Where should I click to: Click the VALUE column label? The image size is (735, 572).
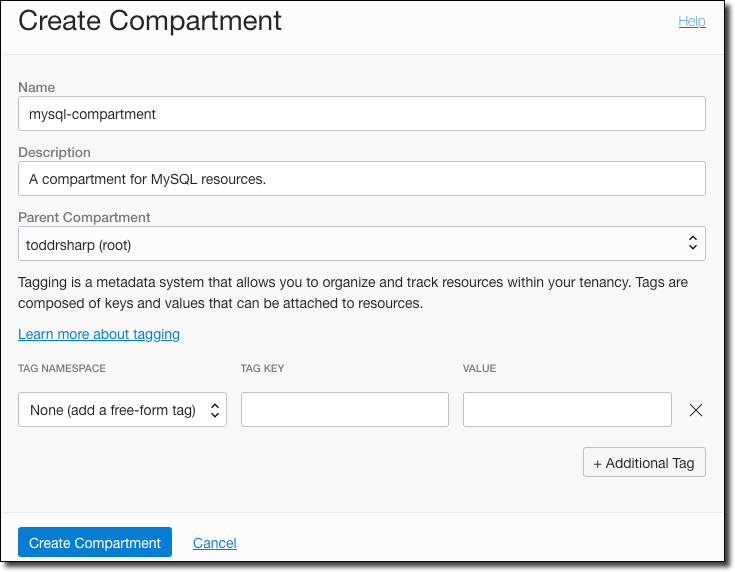click(480, 369)
